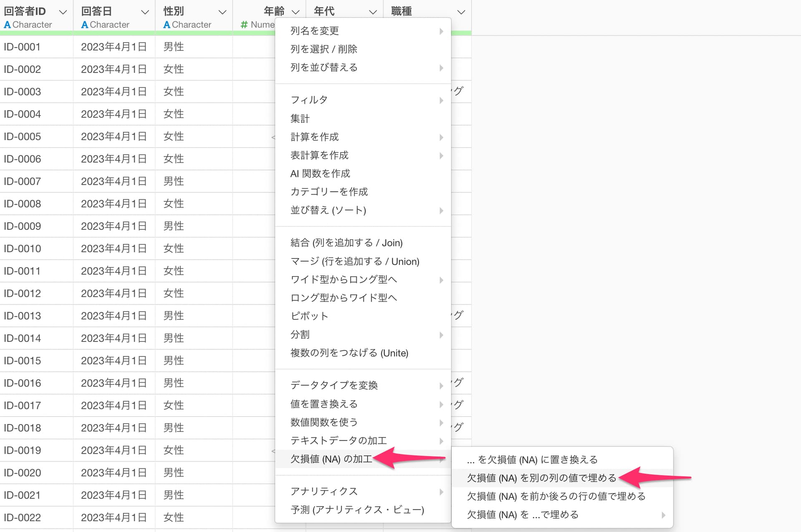Open 回答日 column header dropdown arrow
The width and height of the screenshot is (801, 532).
pyautogui.click(x=145, y=13)
